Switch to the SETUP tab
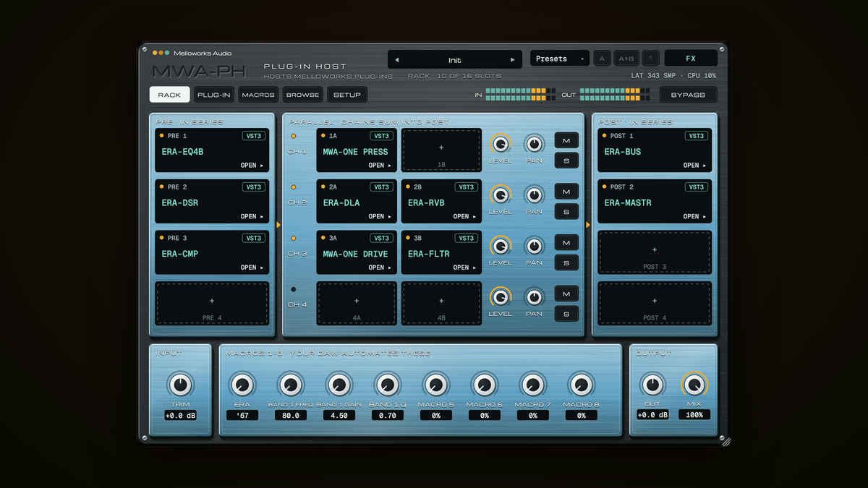The width and height of the screenshot is (868, 488). pos(347,95)
